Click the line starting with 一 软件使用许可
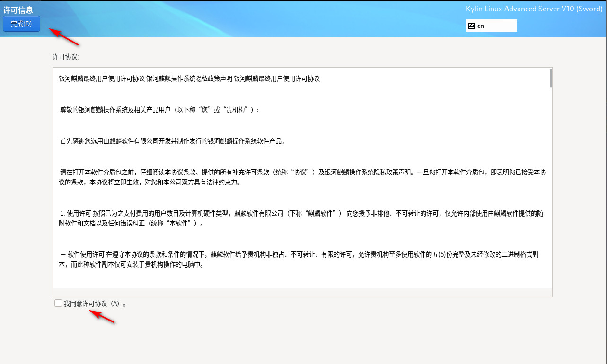Image resolution: width=607 pixels, height=364 pixels. [x=299, y=254]
